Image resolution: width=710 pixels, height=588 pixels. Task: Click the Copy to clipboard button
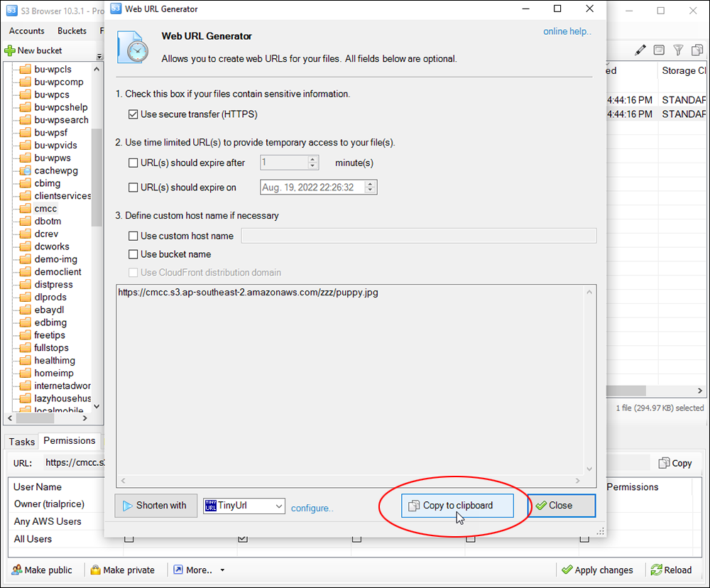click(x=457, y=506)
